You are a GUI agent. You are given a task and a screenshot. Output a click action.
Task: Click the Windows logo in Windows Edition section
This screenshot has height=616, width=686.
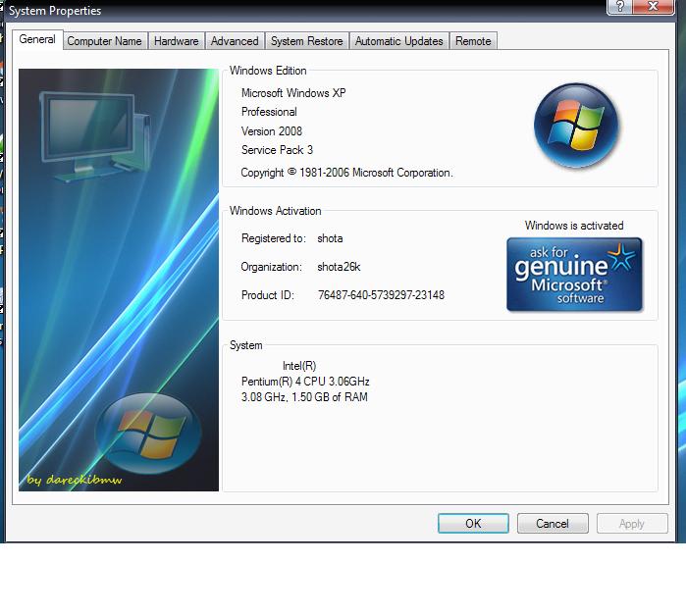(576, 126)
